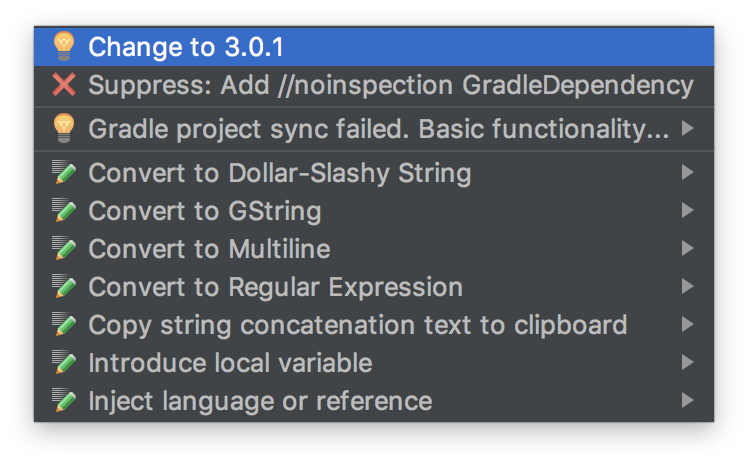
Task: Click the lightbulb icon beside Change to 3.0.1
Action: point(64,46)
